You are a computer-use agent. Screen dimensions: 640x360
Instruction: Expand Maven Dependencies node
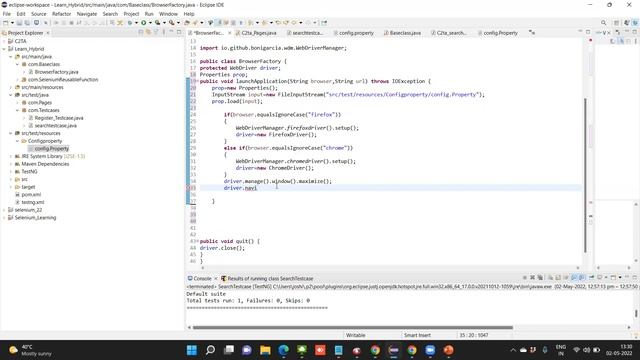tap(11, 164)
